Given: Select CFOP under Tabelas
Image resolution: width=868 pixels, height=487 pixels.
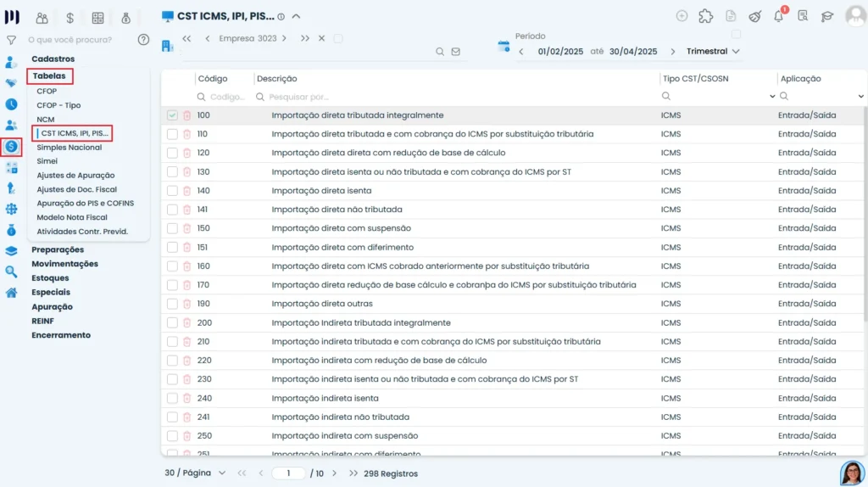Looking at the screenshot, I should click(x=47, y=91).
